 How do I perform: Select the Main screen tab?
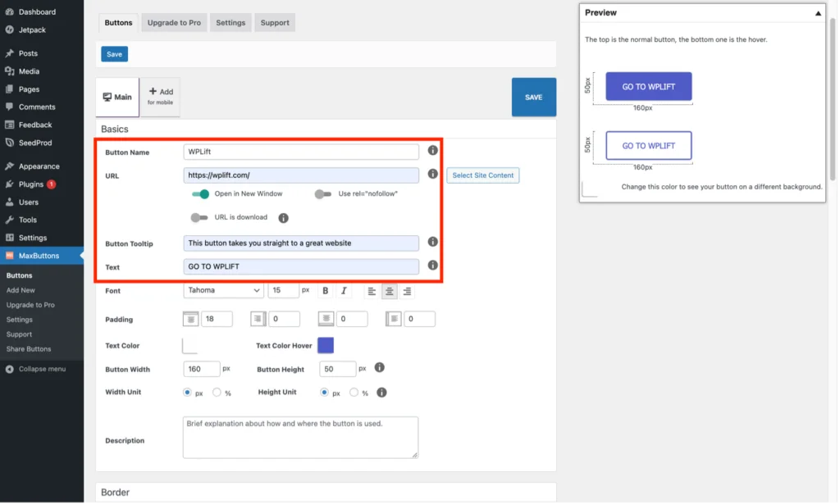click(117, 98)
